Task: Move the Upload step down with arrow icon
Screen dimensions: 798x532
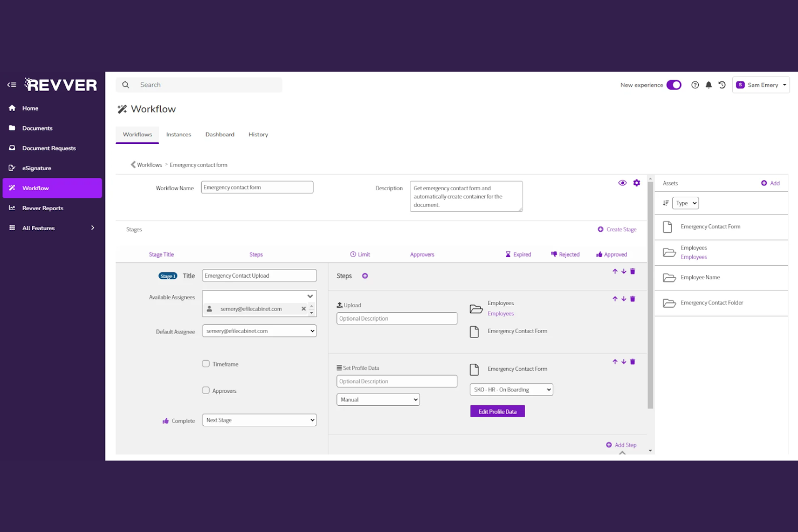Action: point(623,299)
